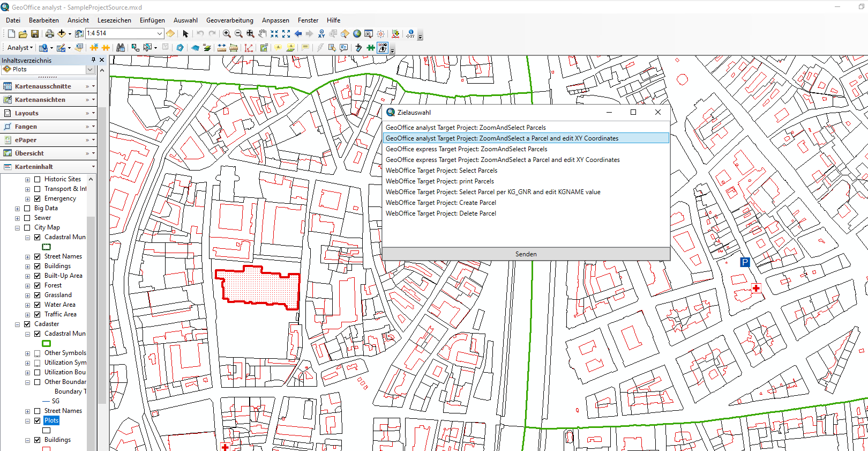
Task: Select the Pan hand tool
Action: [x=262, y=34]
